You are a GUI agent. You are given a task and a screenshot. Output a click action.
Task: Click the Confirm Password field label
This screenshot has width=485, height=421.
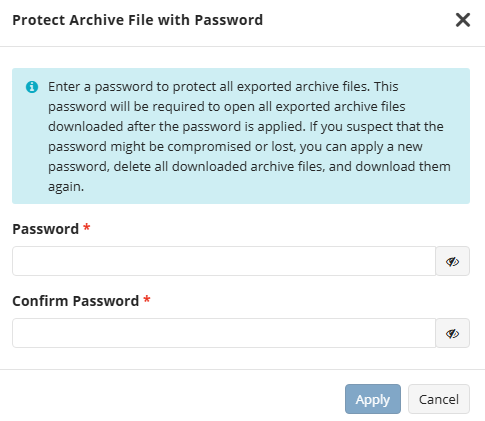pos(75,301)
